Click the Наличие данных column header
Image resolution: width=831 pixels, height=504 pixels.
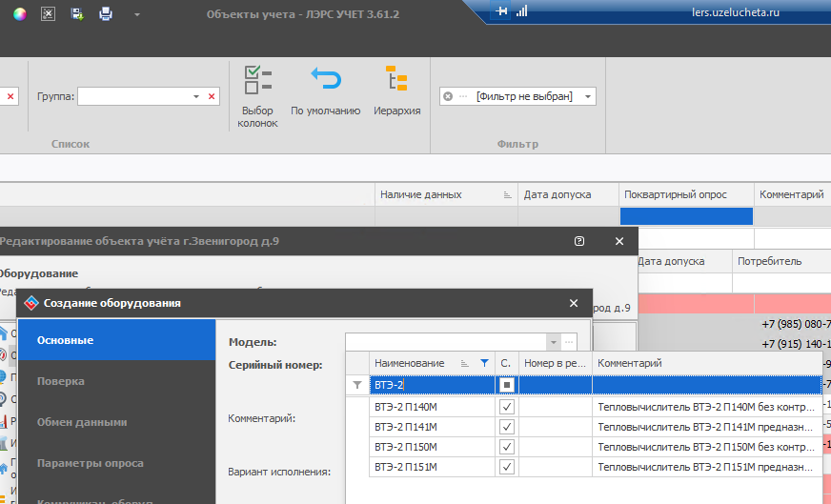pyautogui.click(x=446, y=194)
